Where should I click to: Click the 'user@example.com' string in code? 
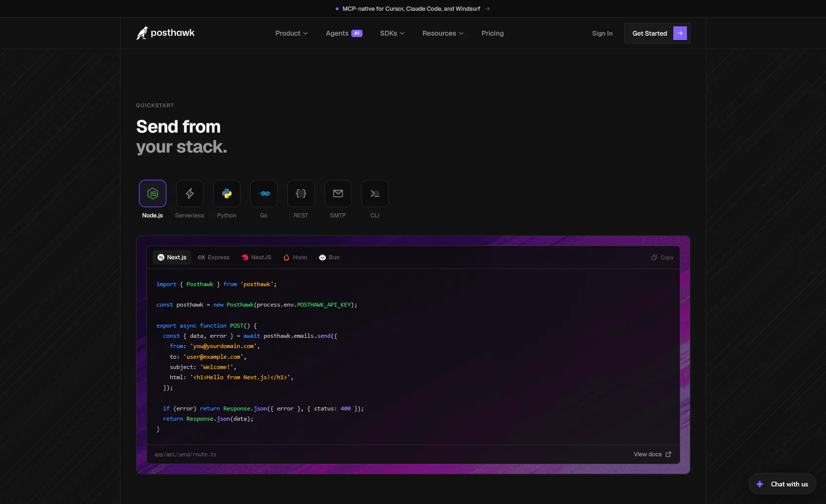click(x=213, y=357)
